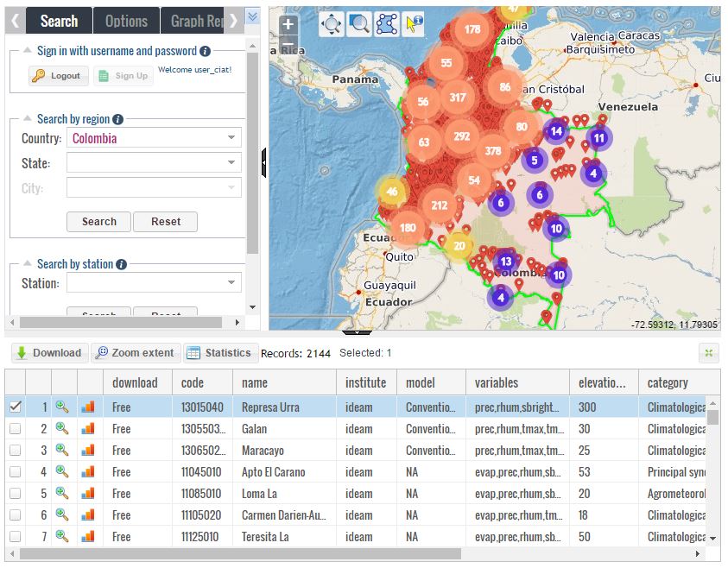Select the zoom box magnifier tool
The height and width of the screenshot is (568, 728).
pos(359,25)
